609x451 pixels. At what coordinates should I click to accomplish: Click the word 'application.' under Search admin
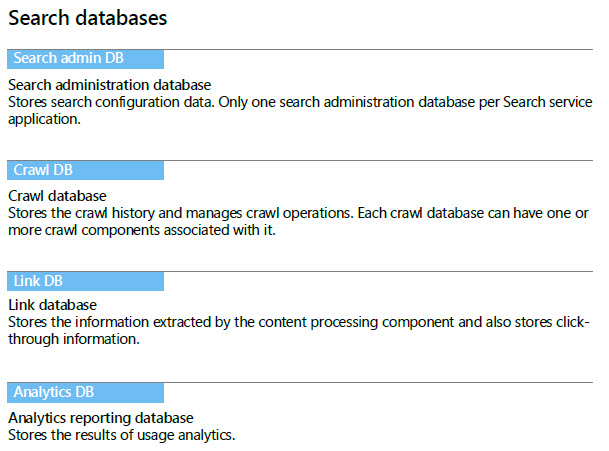(44, 120)
